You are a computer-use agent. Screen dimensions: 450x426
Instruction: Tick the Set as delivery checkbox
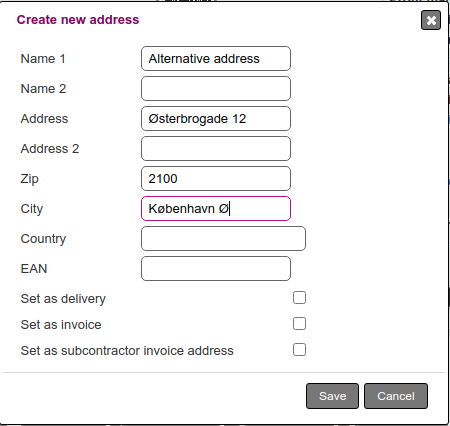coord(299,298)
